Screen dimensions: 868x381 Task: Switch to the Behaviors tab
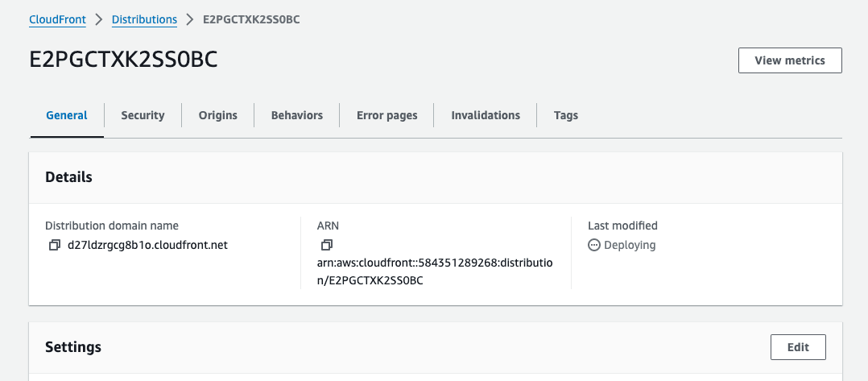click(x=296, y=115)
